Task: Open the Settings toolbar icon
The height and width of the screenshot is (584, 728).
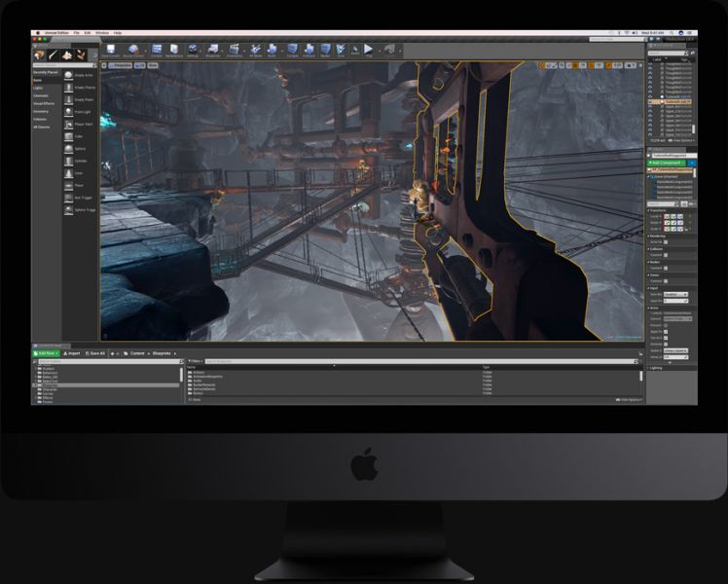Action: point(193,50)
